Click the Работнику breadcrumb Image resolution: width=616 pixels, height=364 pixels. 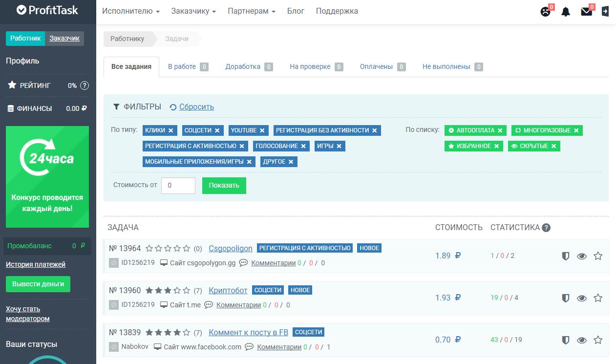pyautogui.click(x=127, y=39)
